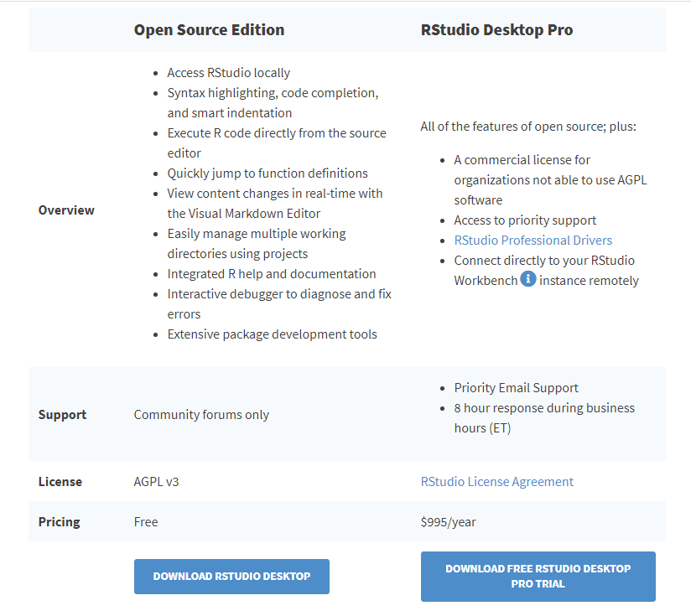Viewport: 691px width, 616px height.
Task: Click the Download RStudio Desktop button
Action: pos(231,577)
